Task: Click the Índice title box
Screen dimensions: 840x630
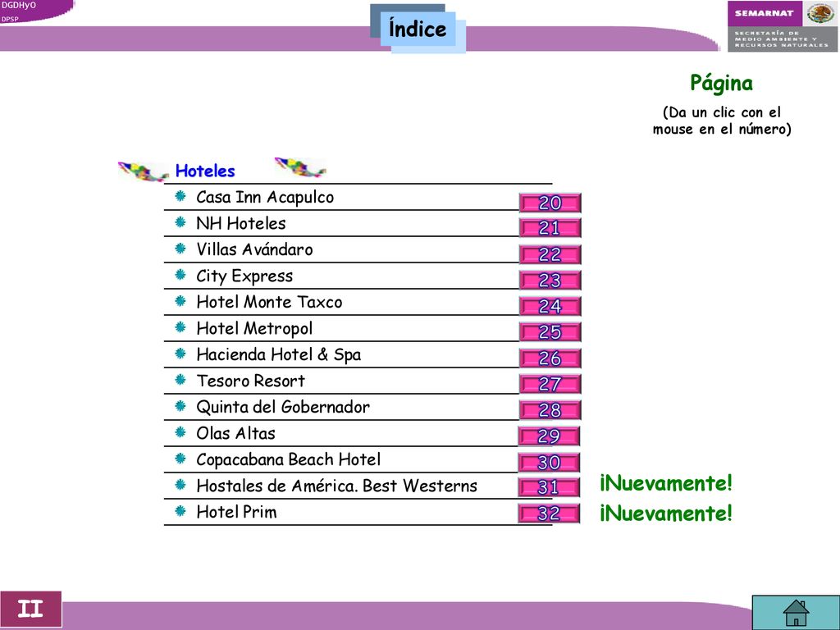Action: click(x=418, y=29)
